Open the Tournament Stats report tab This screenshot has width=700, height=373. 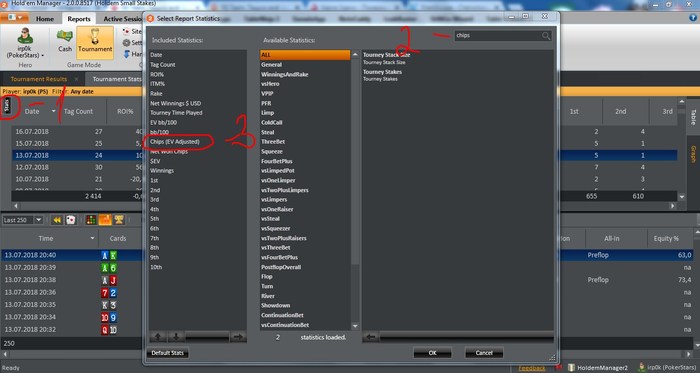[116, 79]
